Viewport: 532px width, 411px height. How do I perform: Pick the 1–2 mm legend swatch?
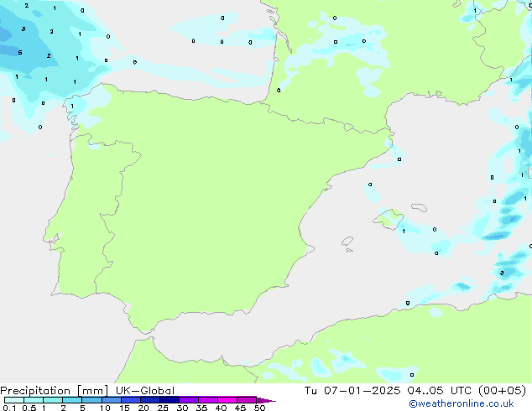point(53,400)
